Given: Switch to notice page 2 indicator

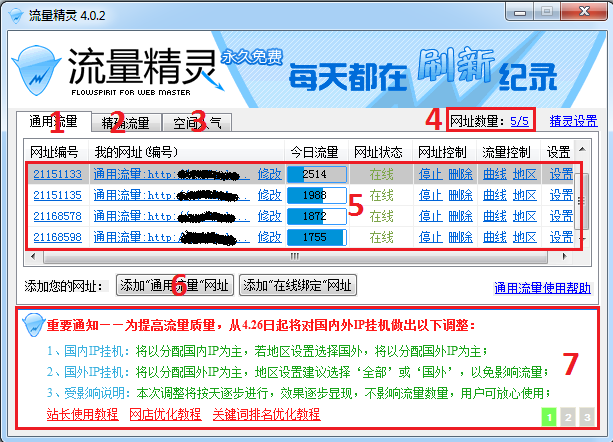Looking at the screenshot, I should pos(568,417).
